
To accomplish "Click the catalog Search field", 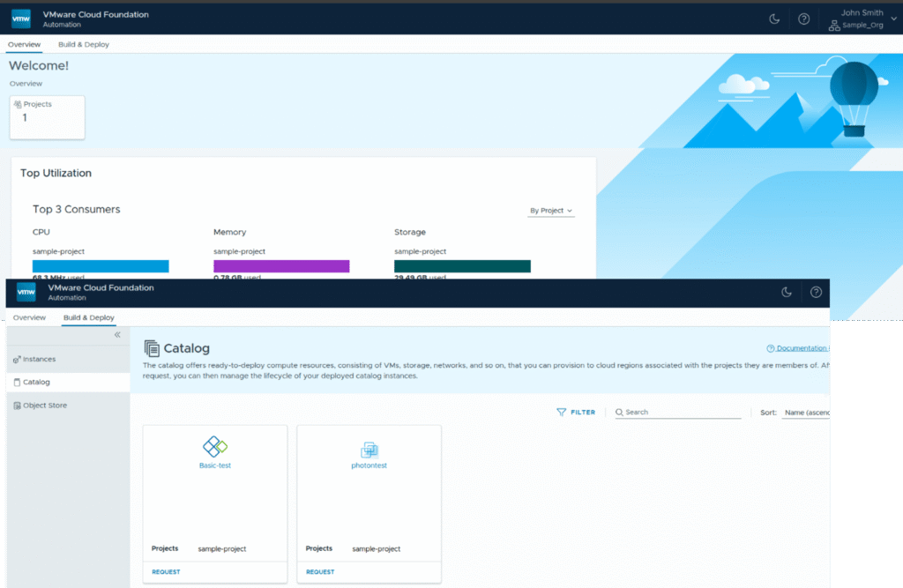I will click(x=681, y=412).
